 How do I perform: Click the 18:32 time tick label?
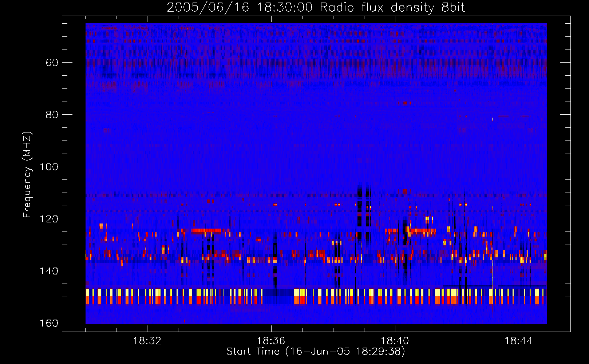[147, 341]
